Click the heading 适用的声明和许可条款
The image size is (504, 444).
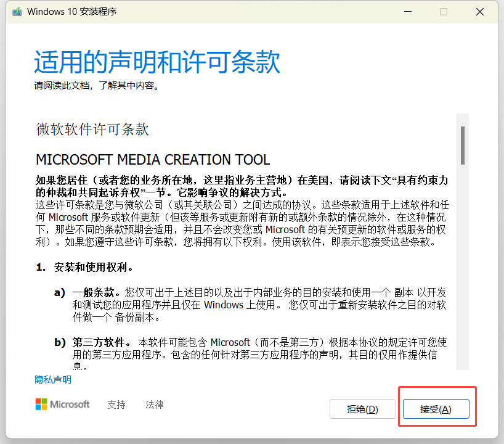pos(157,62)
